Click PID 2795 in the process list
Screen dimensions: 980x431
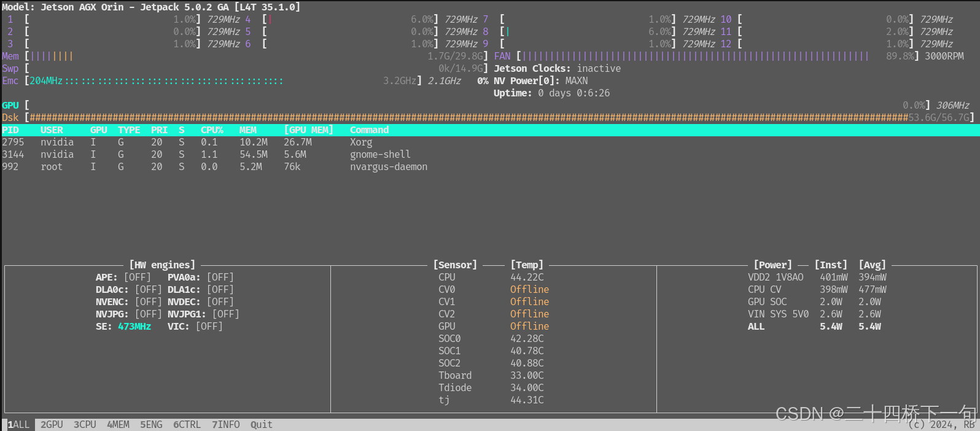click(13, 142)
